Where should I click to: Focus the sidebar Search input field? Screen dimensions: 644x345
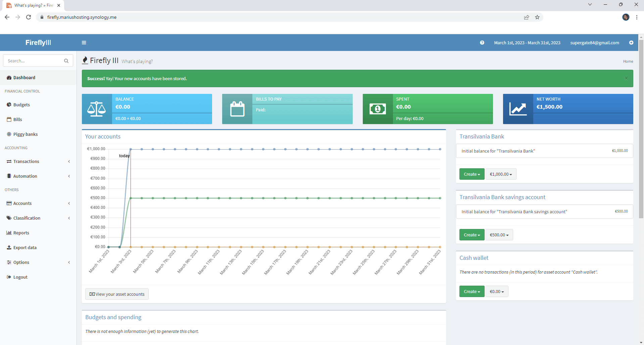(x=34, y=61)
